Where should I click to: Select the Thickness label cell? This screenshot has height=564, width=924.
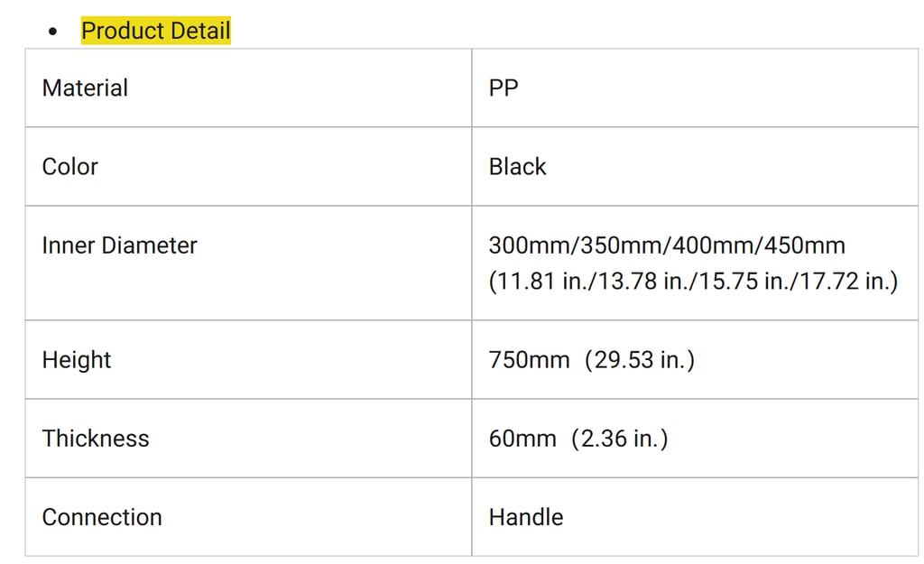tap(248, 439)
